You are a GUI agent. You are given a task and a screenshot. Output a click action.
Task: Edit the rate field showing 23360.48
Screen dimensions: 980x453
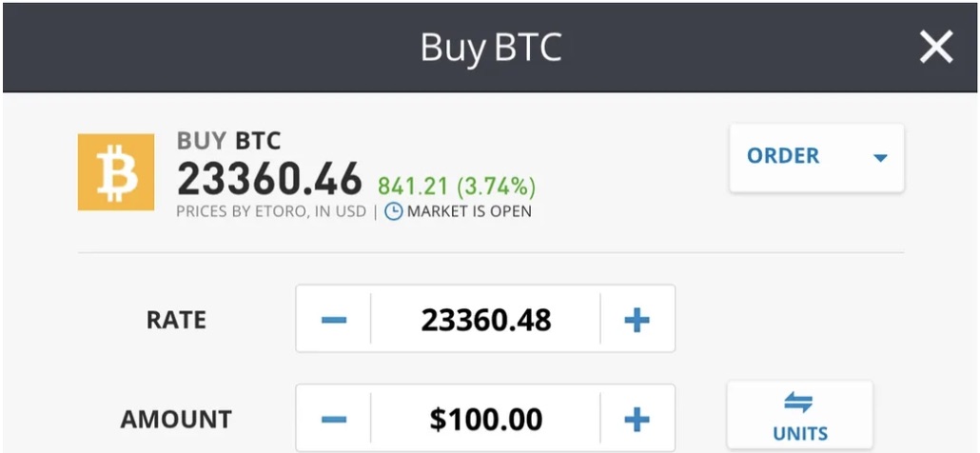point(485,320)
